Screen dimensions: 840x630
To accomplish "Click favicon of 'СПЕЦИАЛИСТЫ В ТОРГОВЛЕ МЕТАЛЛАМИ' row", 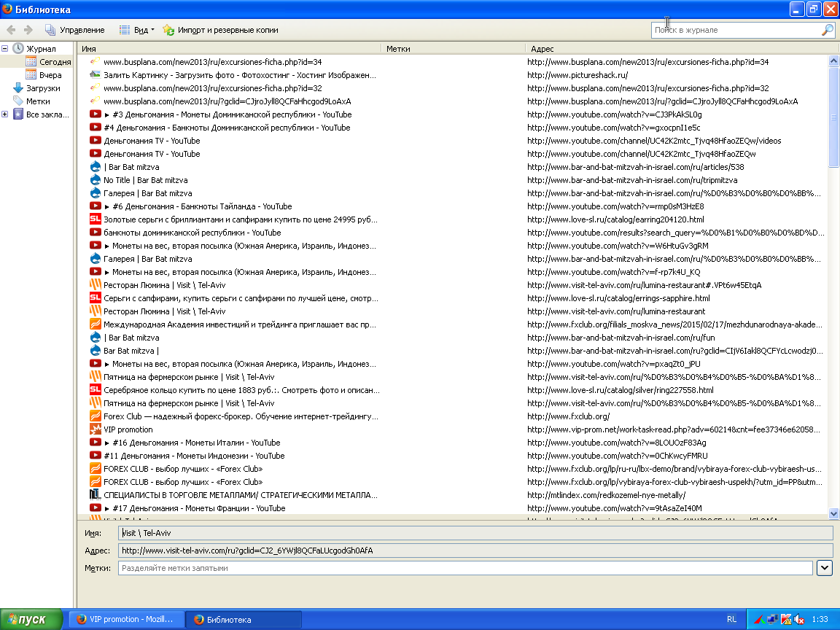I will pos(96,495).
